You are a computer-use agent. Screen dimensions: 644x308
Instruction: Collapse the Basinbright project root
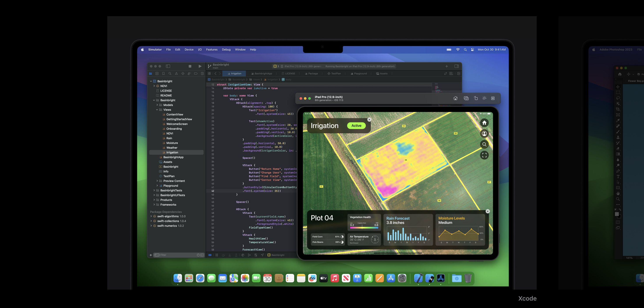[x=151, y=81]
